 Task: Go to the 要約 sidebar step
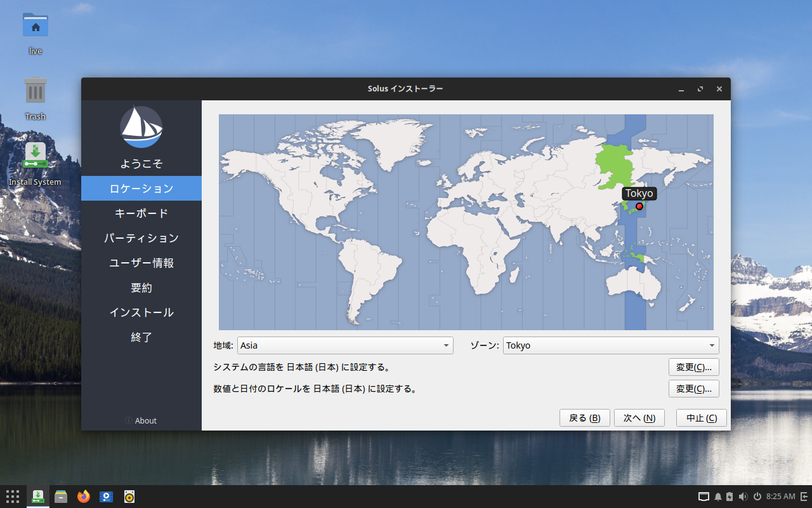tap(141, 288)
